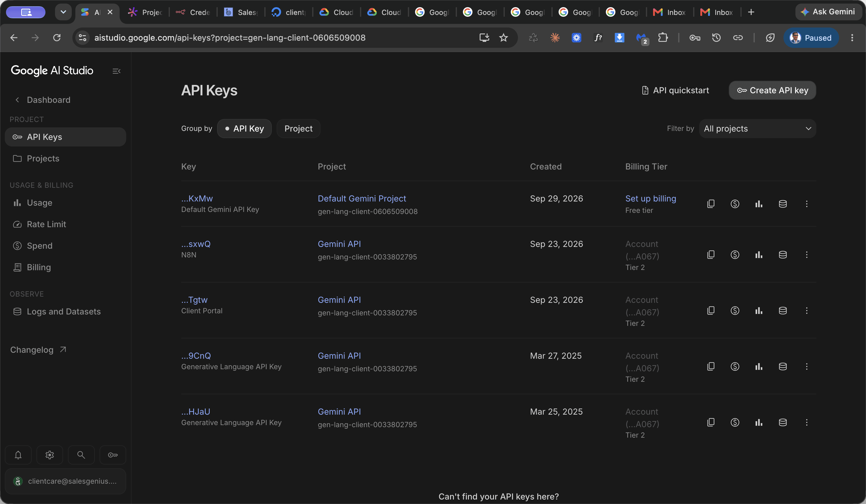Click 'Sep 29, 2026' created date

pyautogui.click(x=557, y=198)
